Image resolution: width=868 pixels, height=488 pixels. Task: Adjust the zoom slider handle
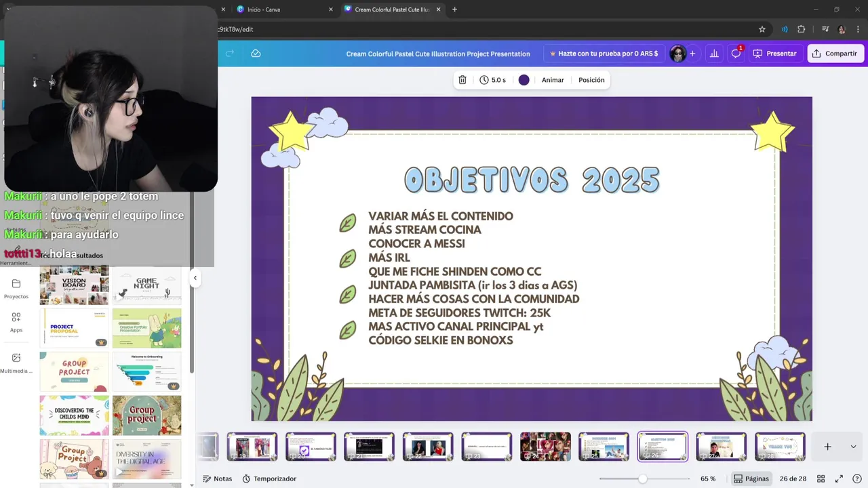click(642, 479)
